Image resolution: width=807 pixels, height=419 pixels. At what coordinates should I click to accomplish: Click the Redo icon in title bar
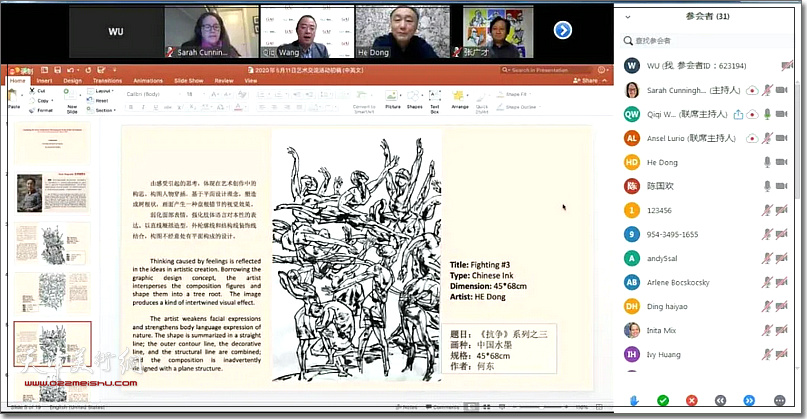click(x=87, y=70)
